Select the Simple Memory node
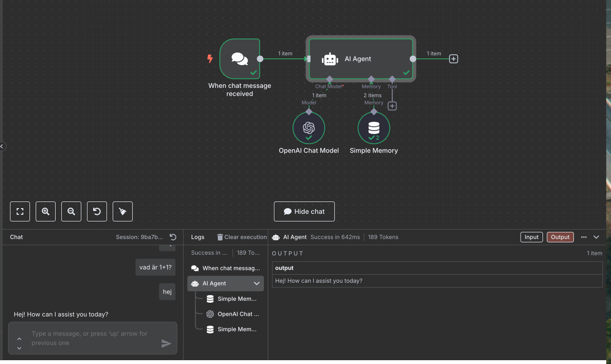The image size is (611, 364). (x=374, y=128)
